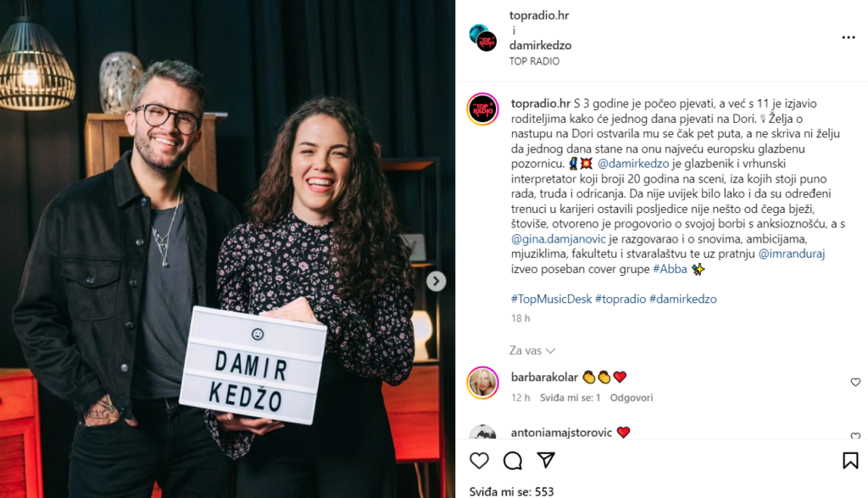This screenshot has height=498, width=868.
Task: View likes on barbarakolar's comment
Action: click(570, 398)
